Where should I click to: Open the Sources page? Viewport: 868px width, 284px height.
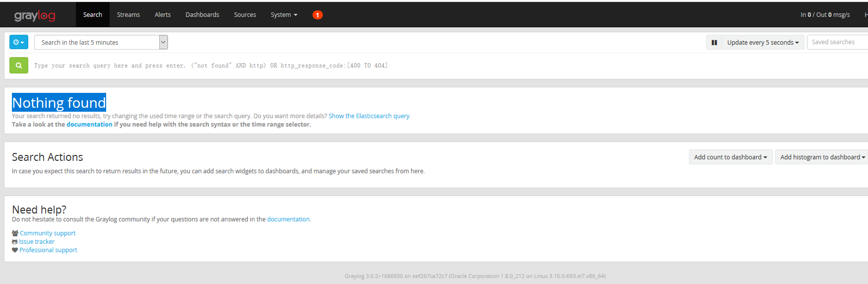[x=245, y=14]
